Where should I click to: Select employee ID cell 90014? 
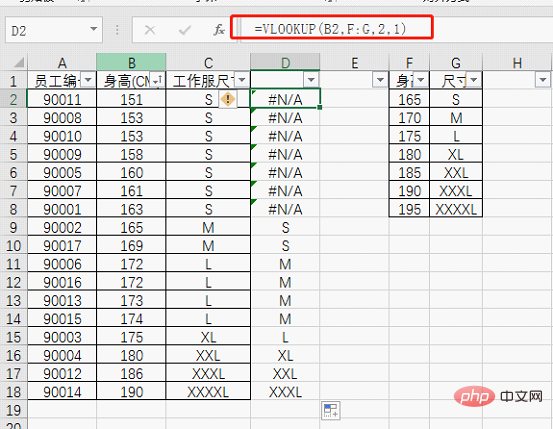pos(62,392)
